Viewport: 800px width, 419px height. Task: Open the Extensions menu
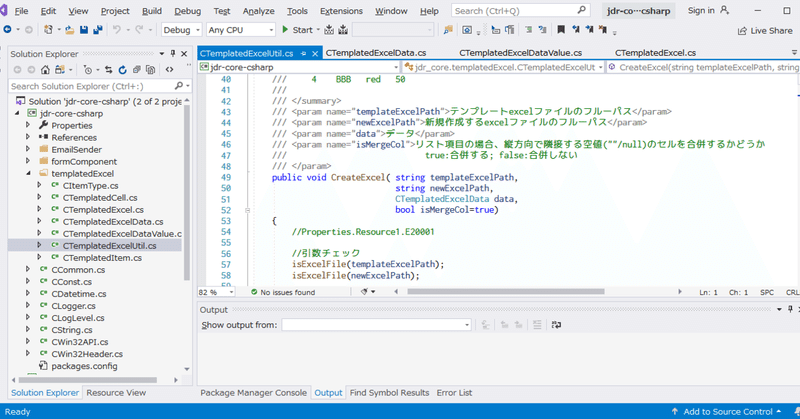coord(341,11)
